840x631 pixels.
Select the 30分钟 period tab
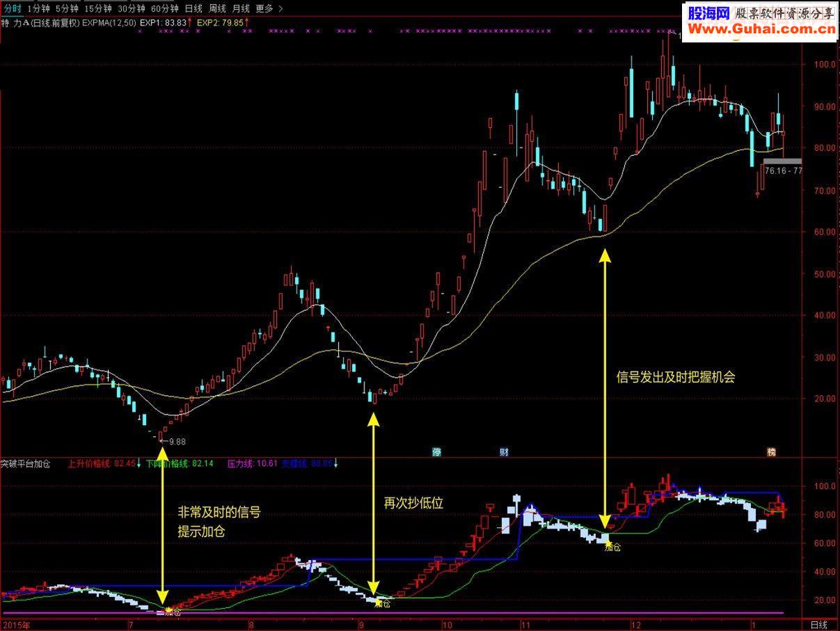tap(132, 8)
